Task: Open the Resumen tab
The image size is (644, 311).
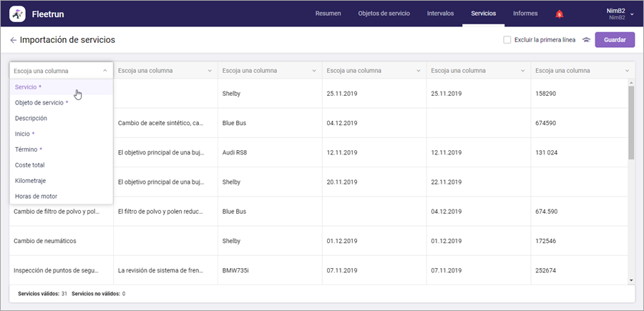Action: (328, 14)
